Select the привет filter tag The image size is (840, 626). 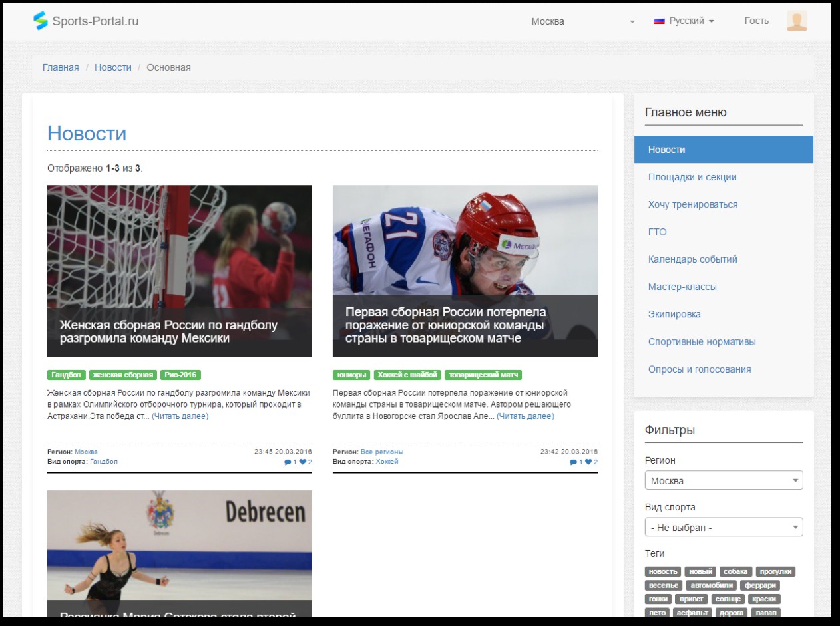click(x=692, y=599)
